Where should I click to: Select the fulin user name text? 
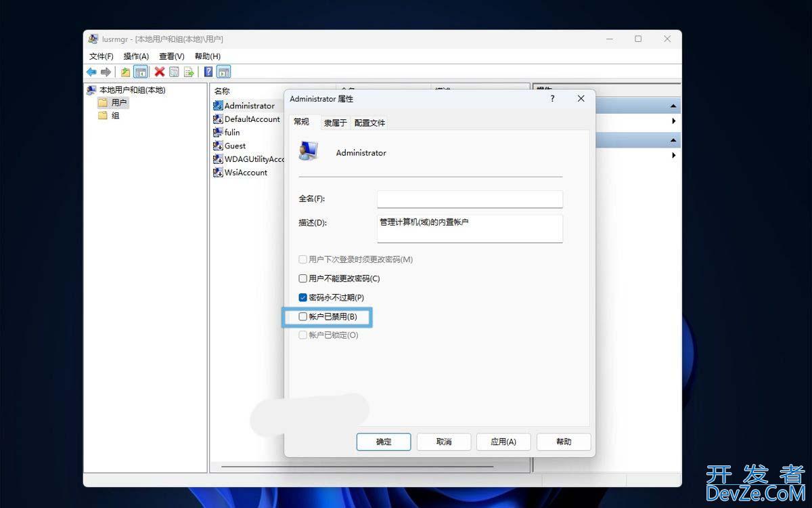(x=232, y=133)
